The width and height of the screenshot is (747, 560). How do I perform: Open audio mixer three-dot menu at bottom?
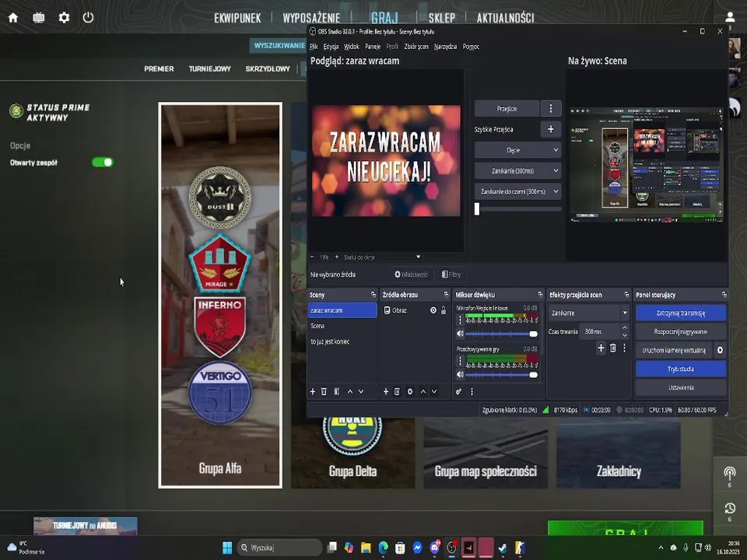[x=472, y=391]
